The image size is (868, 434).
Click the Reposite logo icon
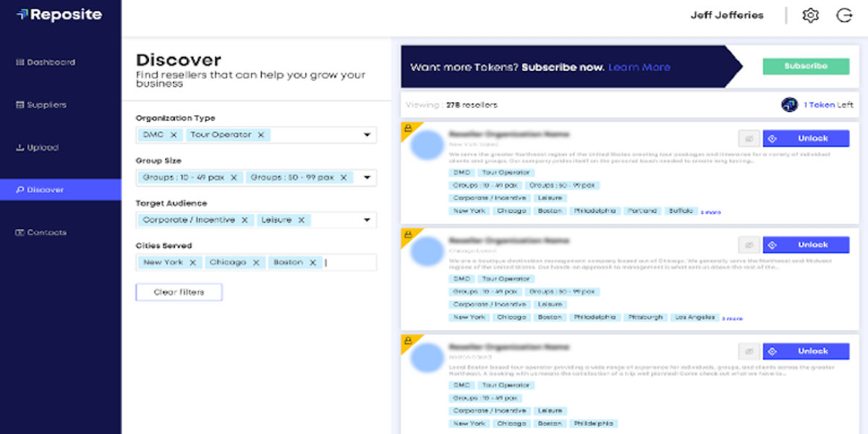point(22,14)
